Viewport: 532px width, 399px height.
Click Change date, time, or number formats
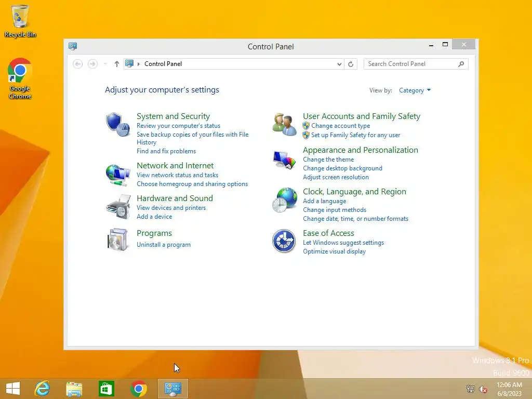coord(355,219)
